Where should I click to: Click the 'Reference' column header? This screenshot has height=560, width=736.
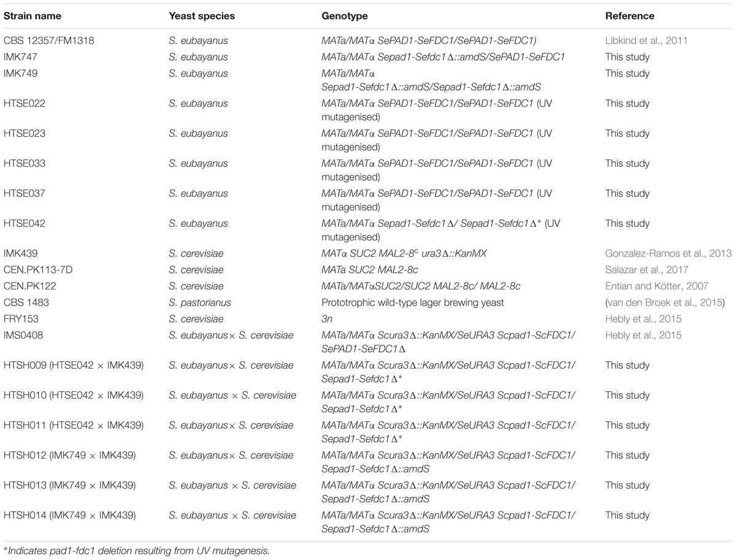click(x=630, y=17)
